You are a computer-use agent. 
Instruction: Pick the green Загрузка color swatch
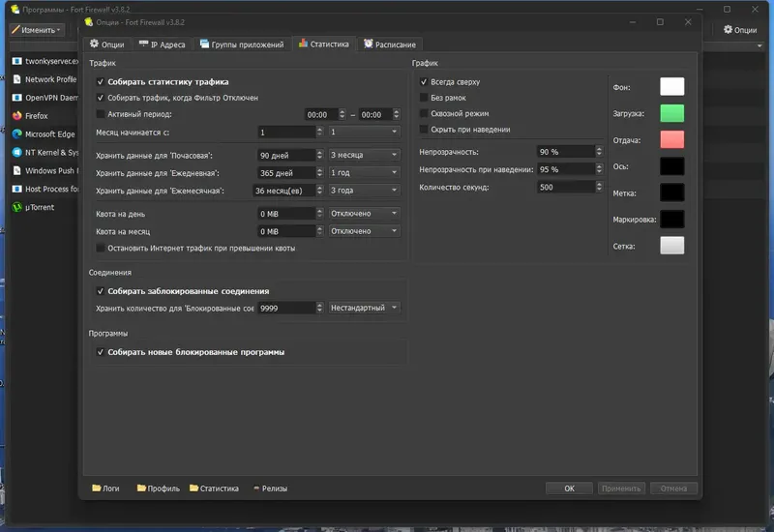[x=671, y=113]
